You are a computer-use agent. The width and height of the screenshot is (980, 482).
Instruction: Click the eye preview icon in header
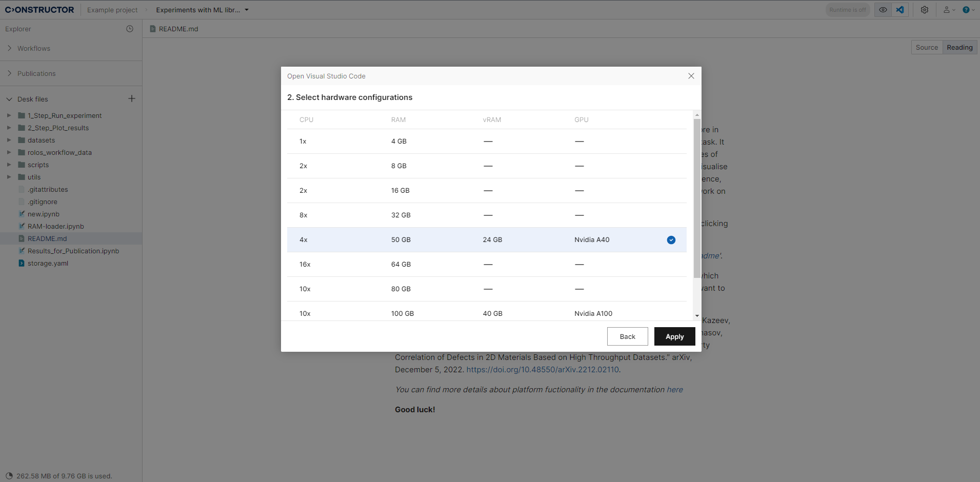[x=883, y=10]
